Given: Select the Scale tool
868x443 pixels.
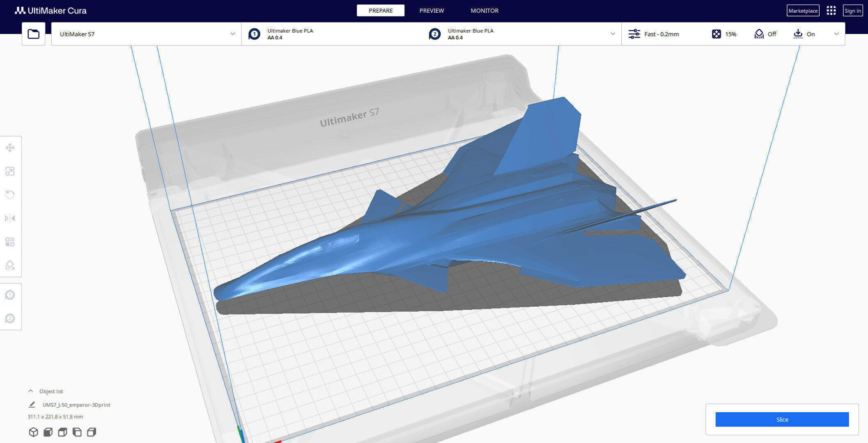Looking at the screenshot, I should 10,171.
